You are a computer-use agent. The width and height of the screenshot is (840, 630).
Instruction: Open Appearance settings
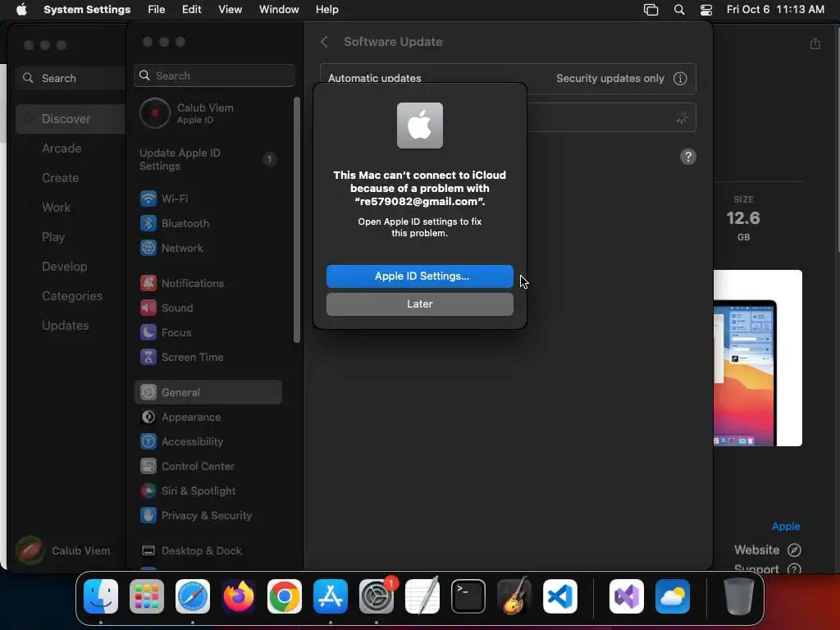click(208, 418)
